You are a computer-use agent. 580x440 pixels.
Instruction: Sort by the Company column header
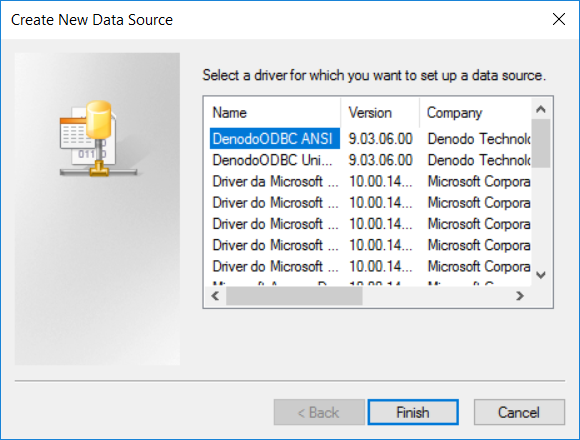pos(476,113)
